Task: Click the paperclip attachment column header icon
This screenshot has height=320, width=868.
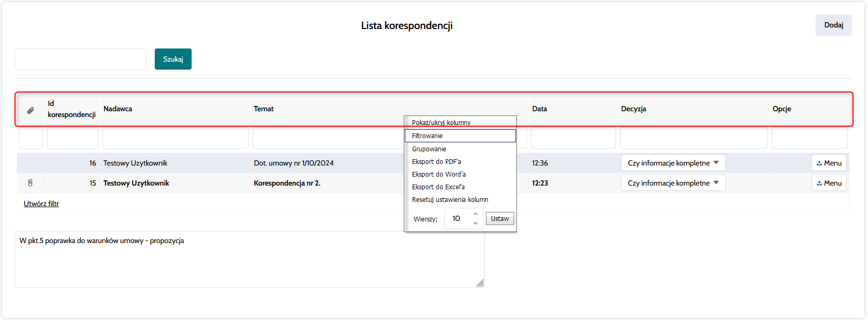Action: click(31, 110)
